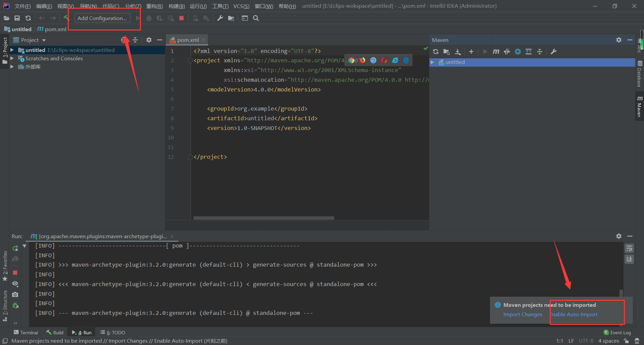Image resolution: width=644 pixels, height=345 pixels.
Task: Toggle the 7: Structure tool window stripe
Action: pos(5,305)
